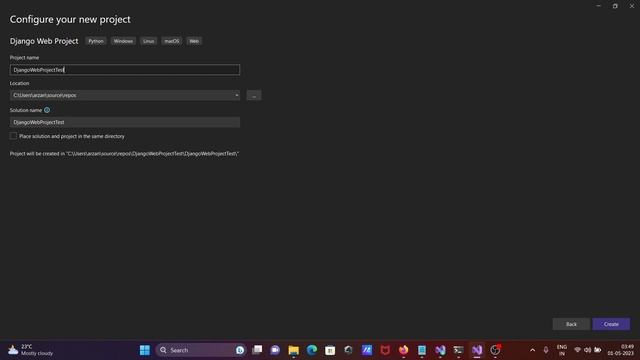640x360 pixels.
Task: Click the Create button
Action: pos(611,324)
